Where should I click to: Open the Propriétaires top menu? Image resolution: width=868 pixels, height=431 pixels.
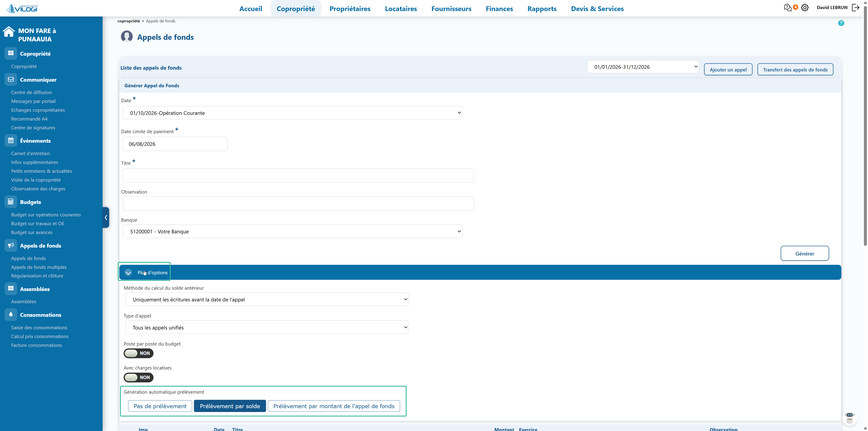coord(350,9)
